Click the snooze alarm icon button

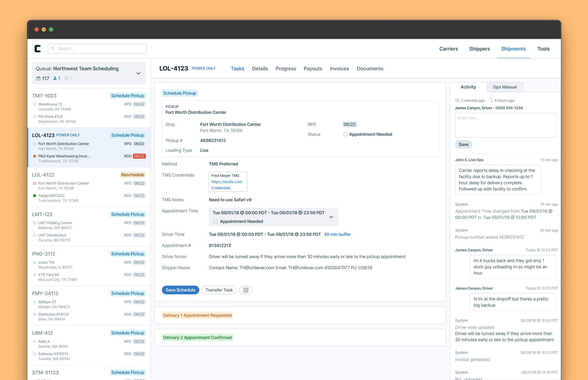pos(246,290)
